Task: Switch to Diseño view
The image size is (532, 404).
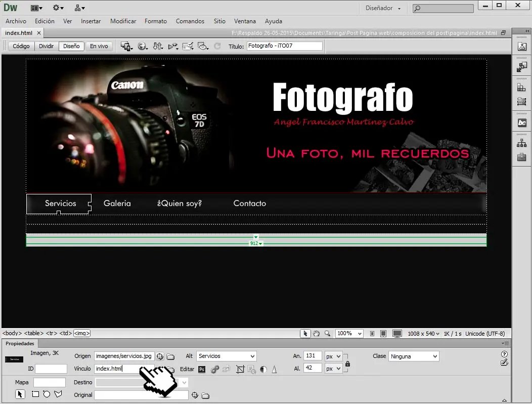Action: coord(71,46)
